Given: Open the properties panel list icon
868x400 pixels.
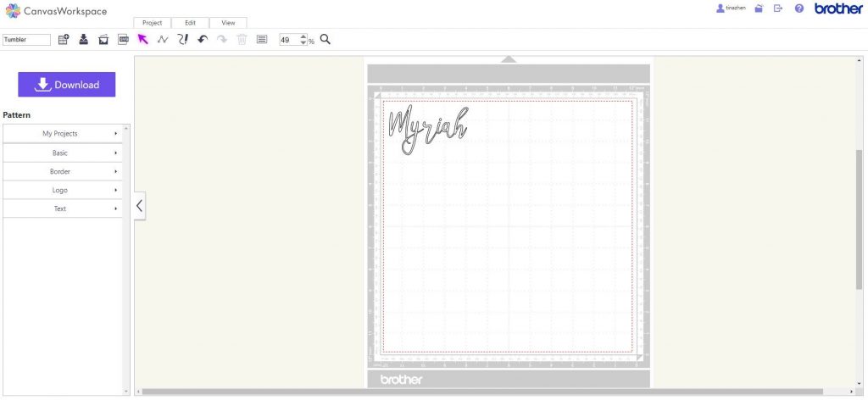Looking at the screenshot, I should (x=261, y=40).
